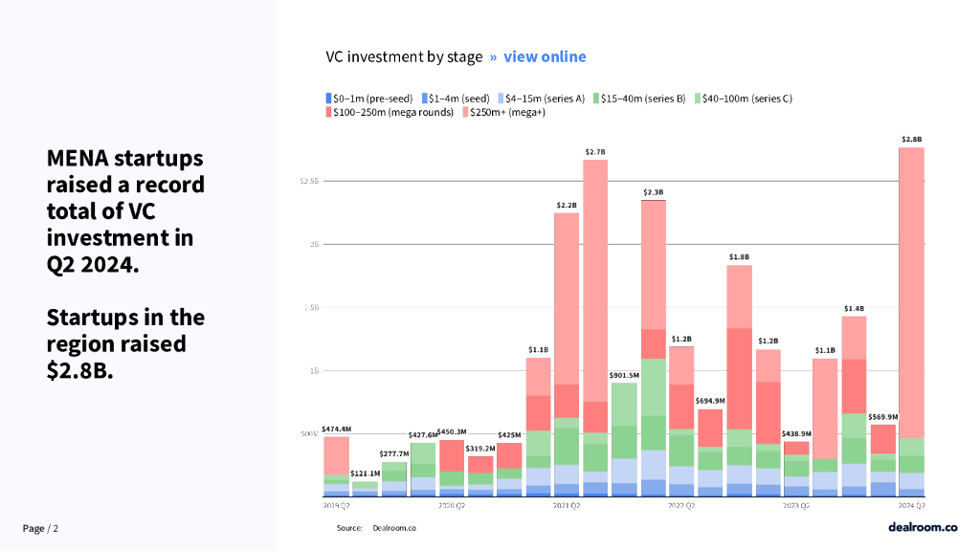Click the mega rounds red legend swatch
980x551 pixels.
click(328, 113)
